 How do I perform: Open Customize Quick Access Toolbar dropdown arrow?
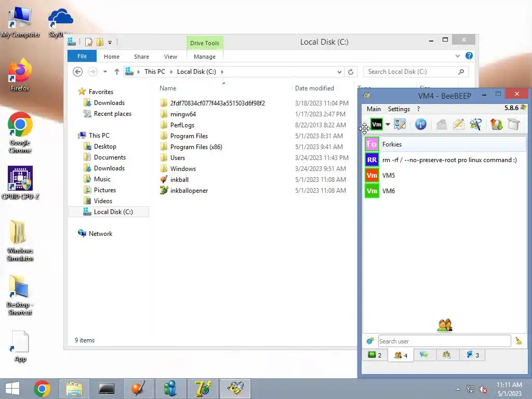110,43
